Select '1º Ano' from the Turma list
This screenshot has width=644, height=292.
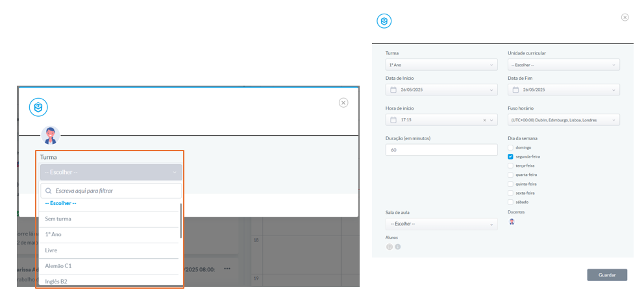[109, 234]
